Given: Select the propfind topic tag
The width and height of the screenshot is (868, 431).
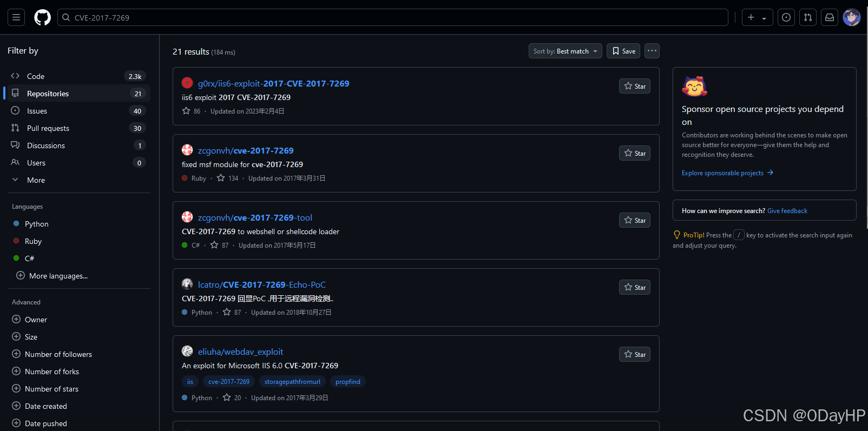Looking at the screenshot, I should coord(348,382).
